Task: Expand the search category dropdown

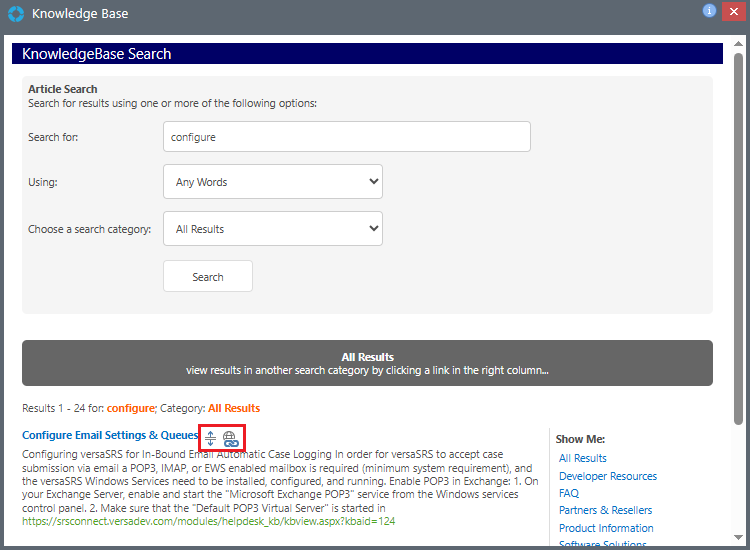Action: (272, 229)
